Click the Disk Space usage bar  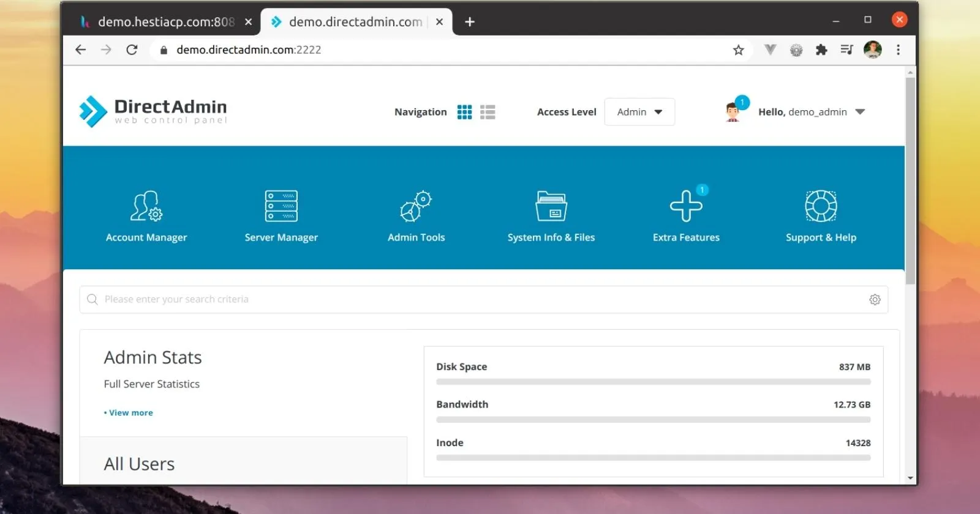click(654, 382)
